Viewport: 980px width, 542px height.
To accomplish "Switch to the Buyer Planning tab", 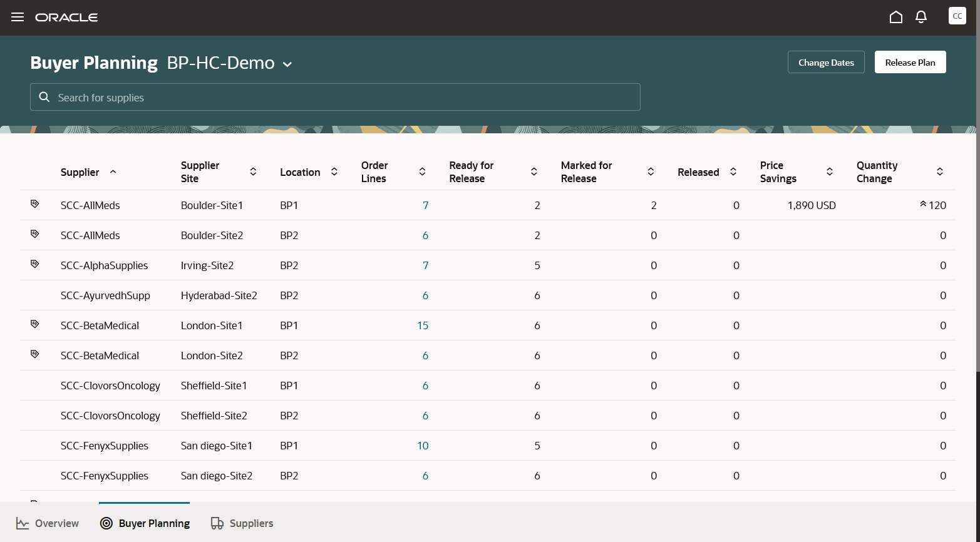I will click(145, 523).
